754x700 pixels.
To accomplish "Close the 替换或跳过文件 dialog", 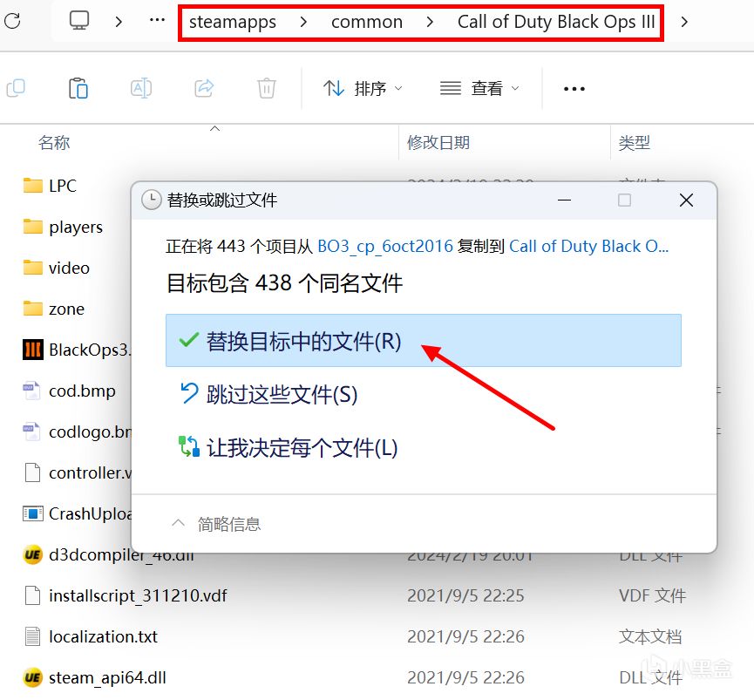I will (686, 200).
